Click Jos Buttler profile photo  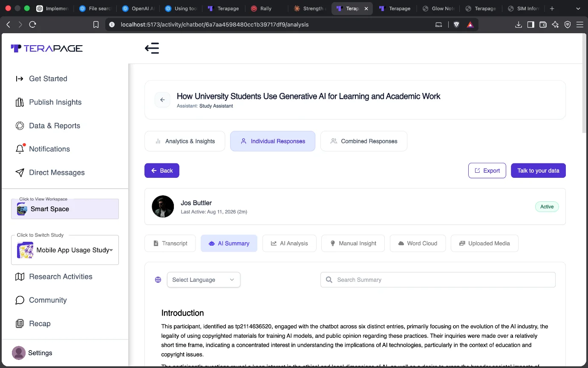[x=163, y=206]
